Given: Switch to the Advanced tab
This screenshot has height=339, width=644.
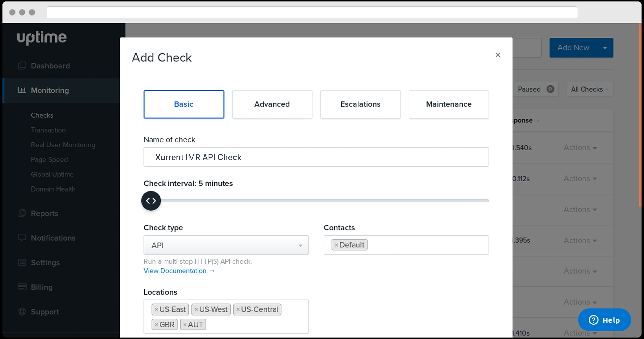Looking at the screenshot, I should (x=272, y=104).
